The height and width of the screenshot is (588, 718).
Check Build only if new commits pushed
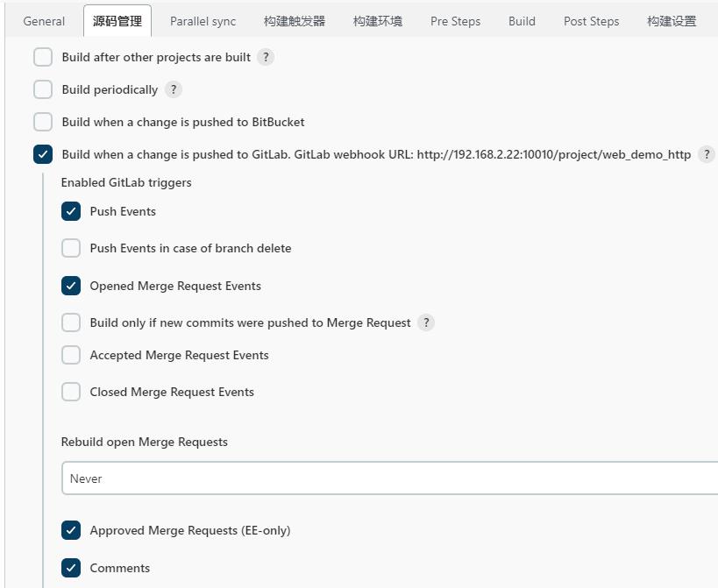pyautogui.click(x=71, y=322)
